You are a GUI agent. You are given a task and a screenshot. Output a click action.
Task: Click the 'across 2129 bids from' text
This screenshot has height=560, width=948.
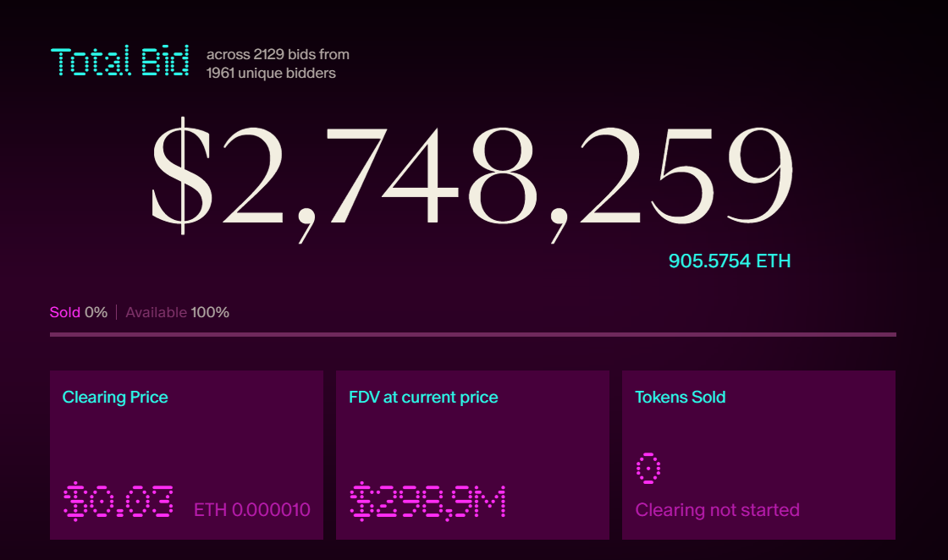pyautogui.click(x=278, y=55)
